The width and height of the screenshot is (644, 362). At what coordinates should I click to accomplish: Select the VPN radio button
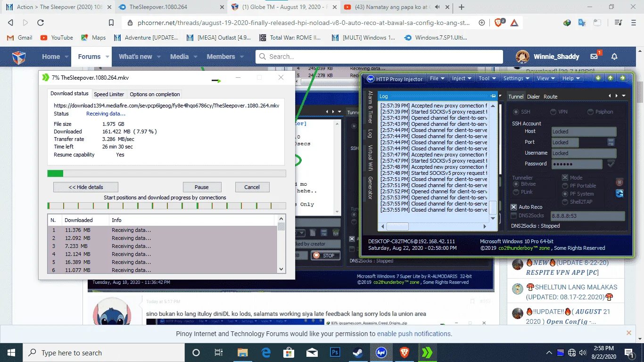pyautogui.click(x=553, y=112)
